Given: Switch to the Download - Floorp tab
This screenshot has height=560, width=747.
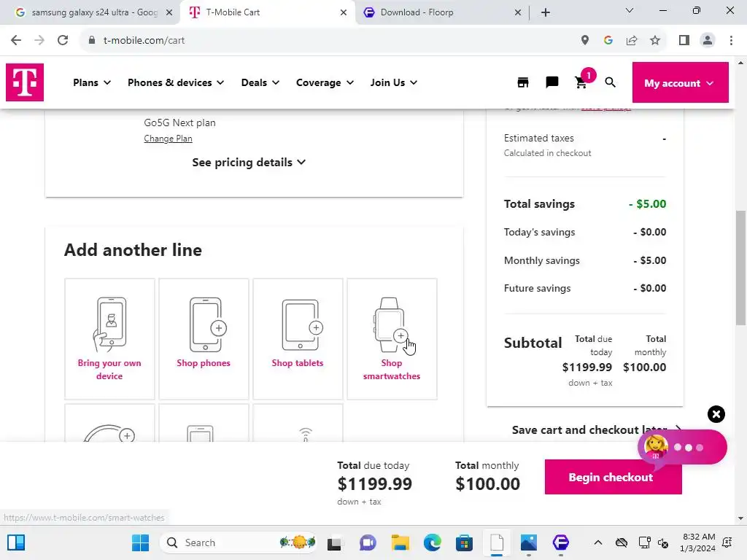Looking at the screenshot, I should (x=438, y=12).
